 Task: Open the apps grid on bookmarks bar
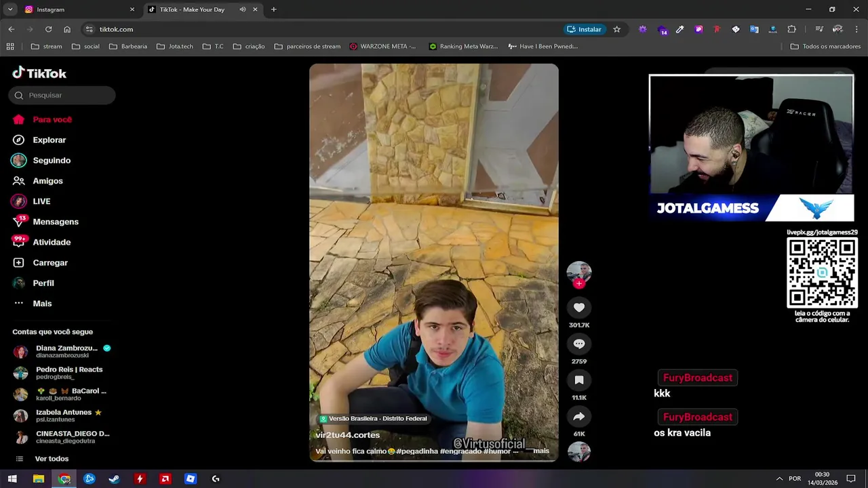coord(10,46)
